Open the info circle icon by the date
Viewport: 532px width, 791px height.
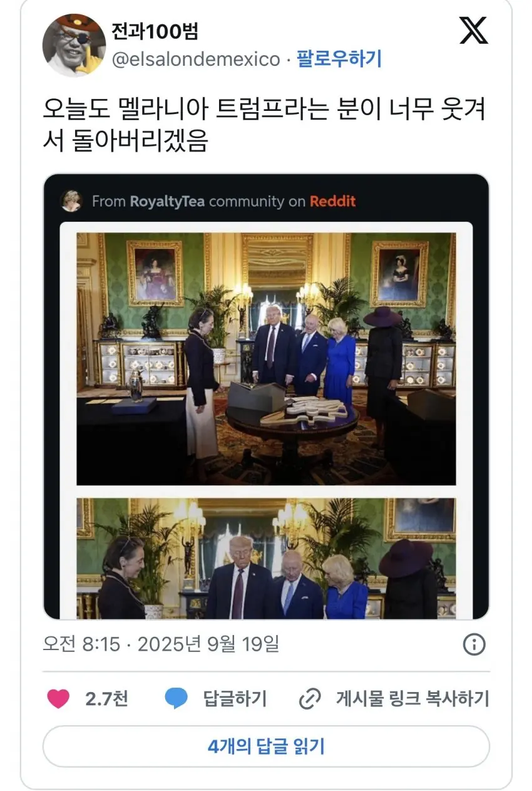474,644
